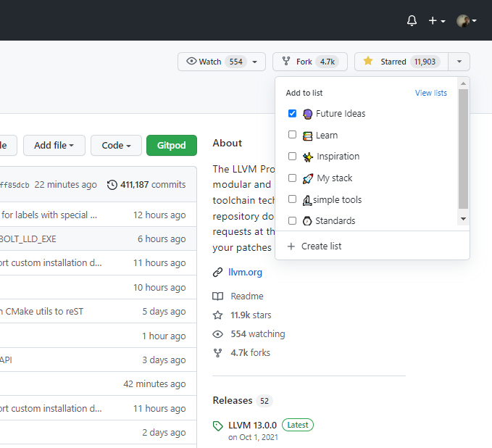Click the Releases count 52 badge

click(264, 401)
